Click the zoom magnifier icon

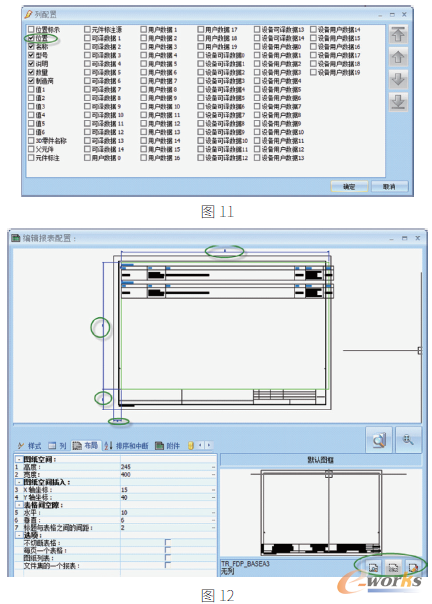[408, 440]
